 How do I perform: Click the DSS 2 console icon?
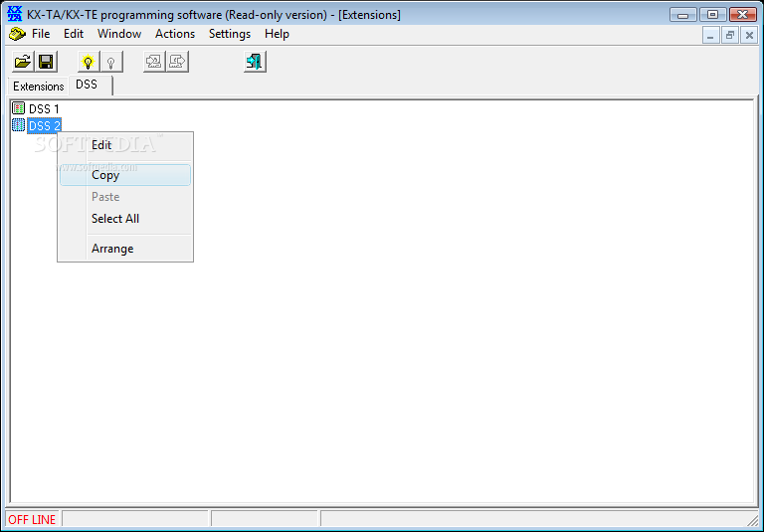[19, 125]
